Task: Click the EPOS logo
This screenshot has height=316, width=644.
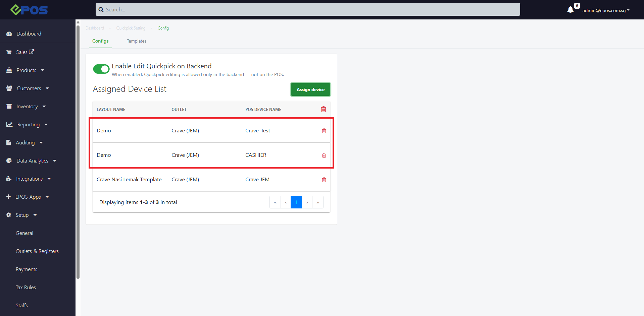Action: click(x=29, y=10)
